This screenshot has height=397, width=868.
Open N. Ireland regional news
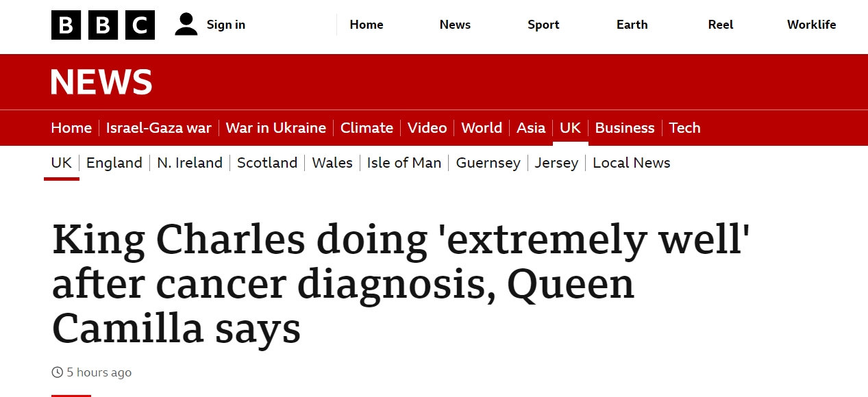[190, 163]
